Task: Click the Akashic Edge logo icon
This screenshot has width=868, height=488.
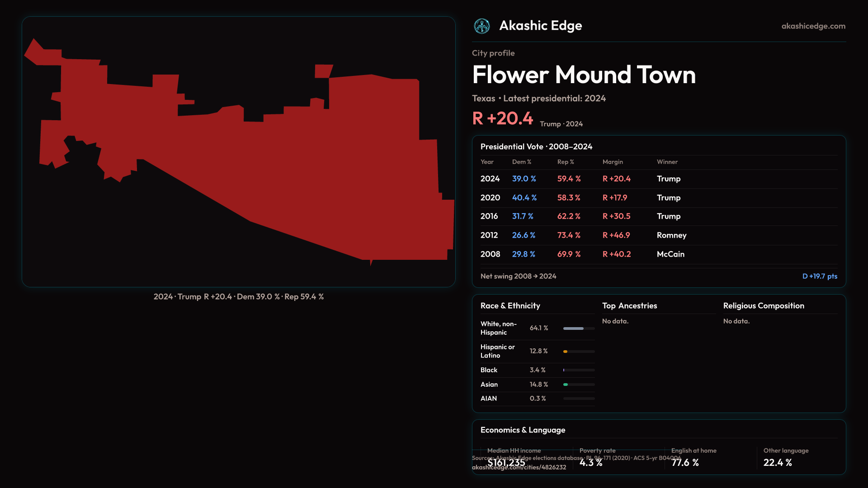Action: [481, 26]
